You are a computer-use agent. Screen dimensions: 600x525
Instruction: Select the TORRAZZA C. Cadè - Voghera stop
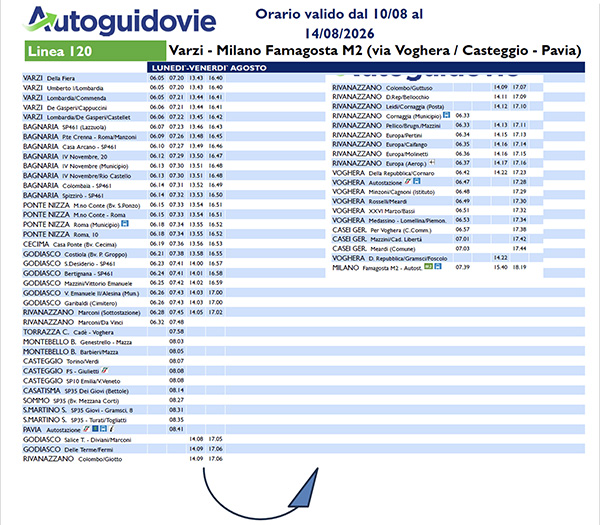click(x=68, y=332)
